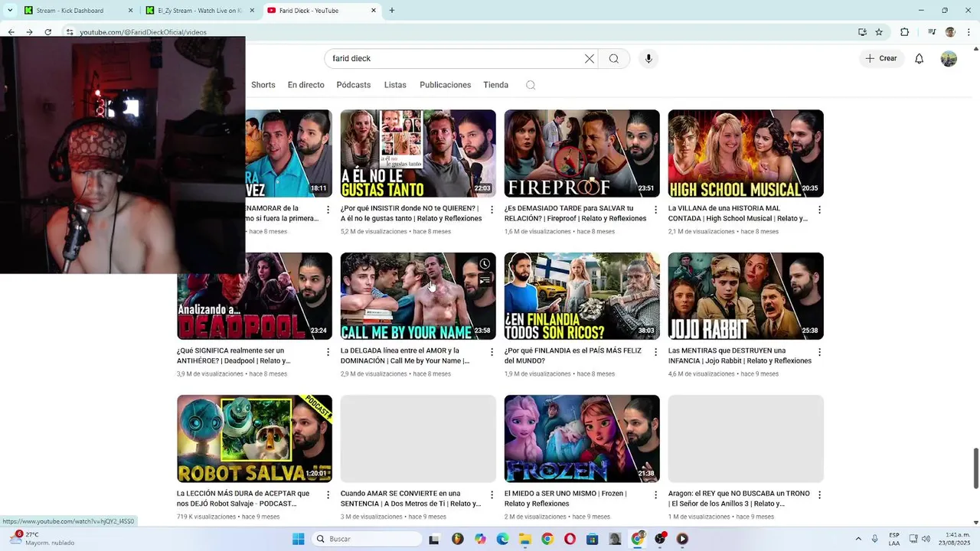980x551 pixels.
Task: Open Microsoft Edge from the taskbar
Action: (502, 539)
